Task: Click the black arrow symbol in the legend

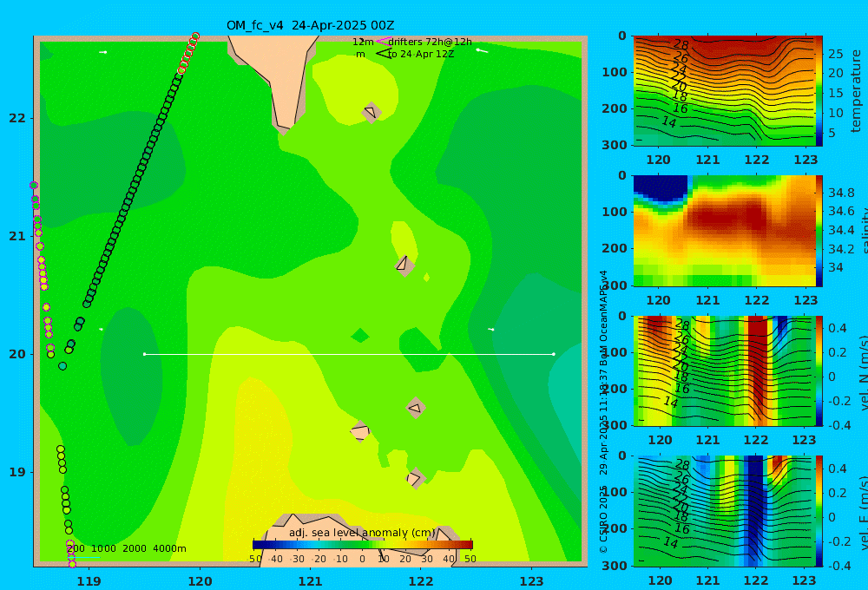Action: click(384, 54)
